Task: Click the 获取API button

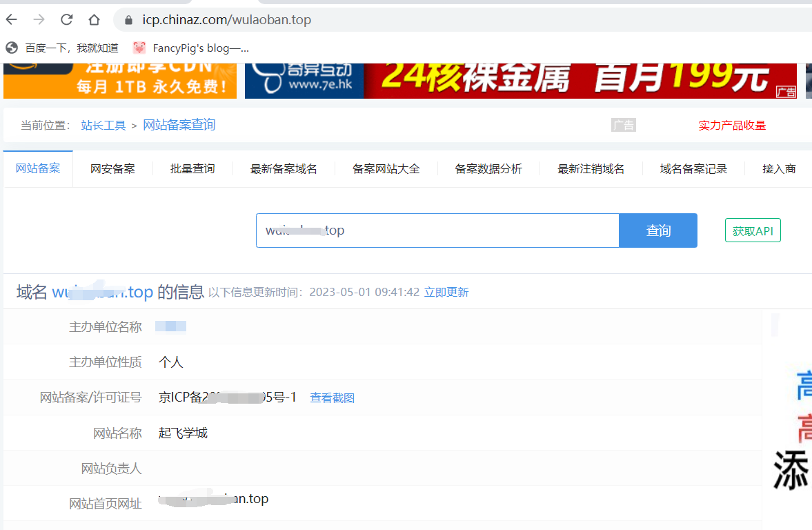Action: pos(753,231)
